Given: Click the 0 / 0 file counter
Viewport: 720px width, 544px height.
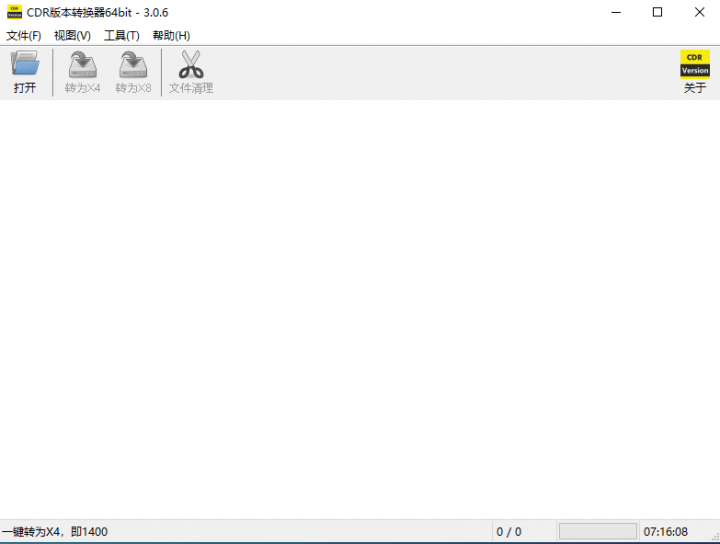Looking at the screenshot, I should tap(509, 532).
